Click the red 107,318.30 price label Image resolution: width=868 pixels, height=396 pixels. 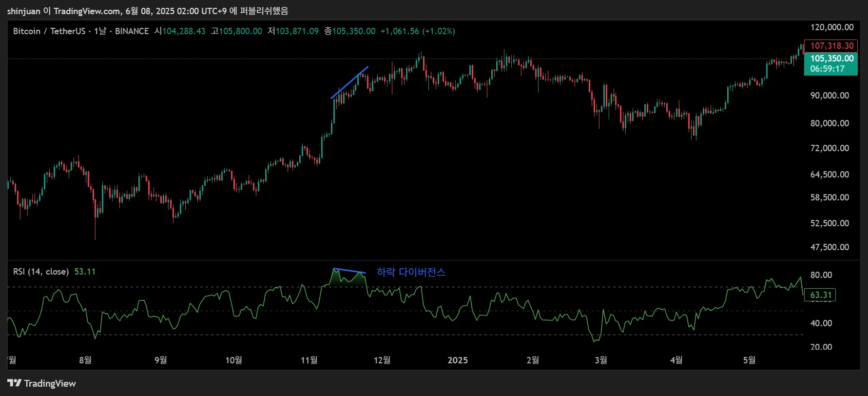pyautogui.click(x=831, y=46)
